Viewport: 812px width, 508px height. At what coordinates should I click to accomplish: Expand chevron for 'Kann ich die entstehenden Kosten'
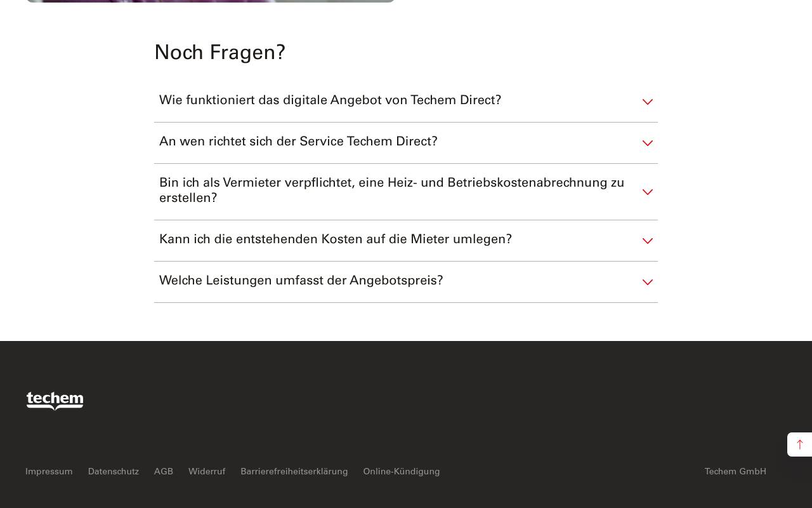648,241
